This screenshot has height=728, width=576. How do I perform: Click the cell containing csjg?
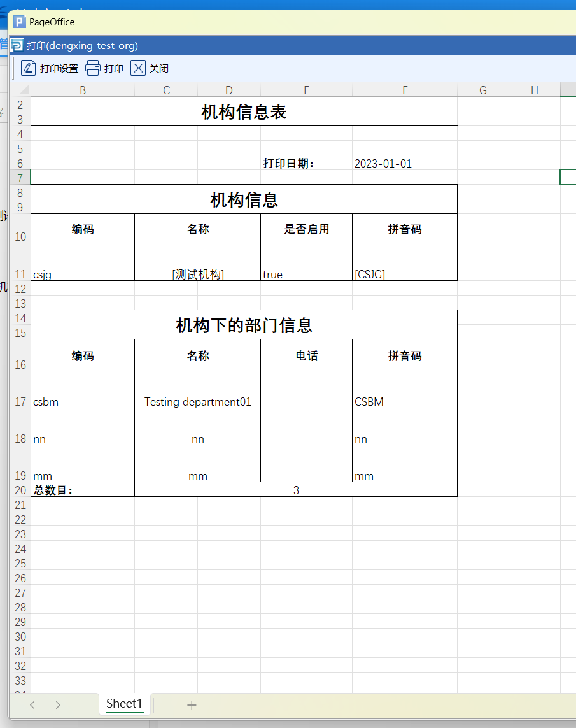coord(83,262)
